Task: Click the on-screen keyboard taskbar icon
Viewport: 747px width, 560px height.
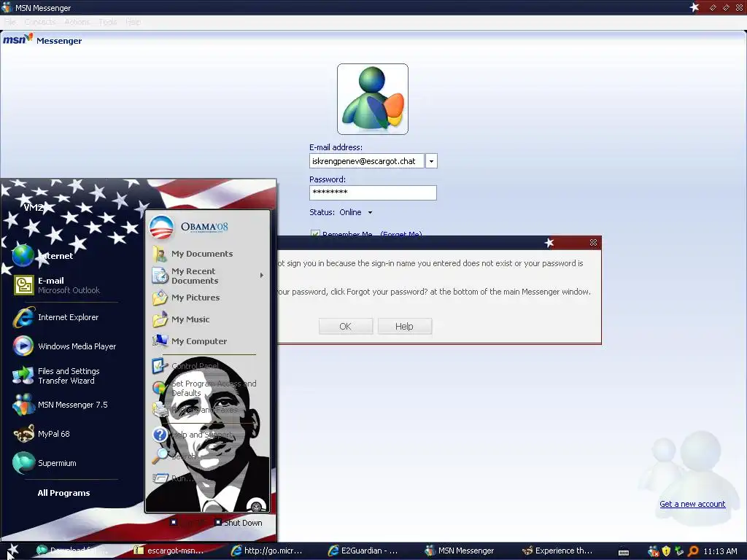Action: click(x=624, y=553)
